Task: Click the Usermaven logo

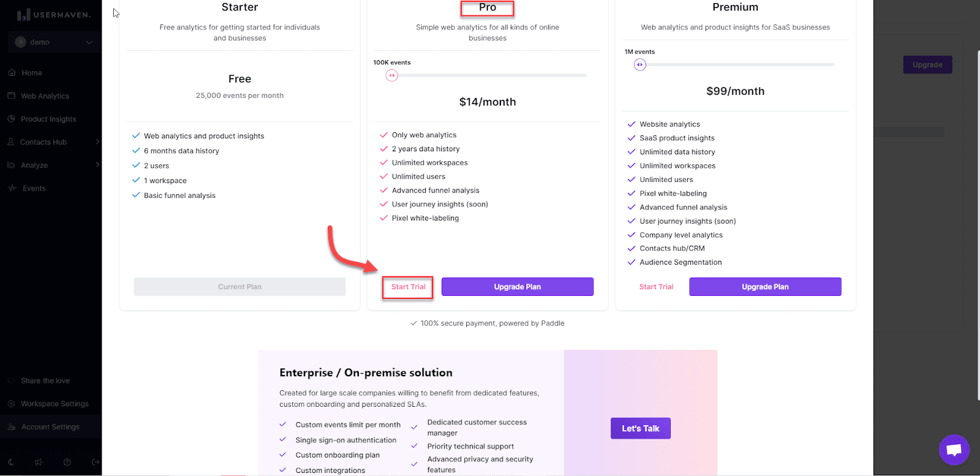Action: coord(54,15)
